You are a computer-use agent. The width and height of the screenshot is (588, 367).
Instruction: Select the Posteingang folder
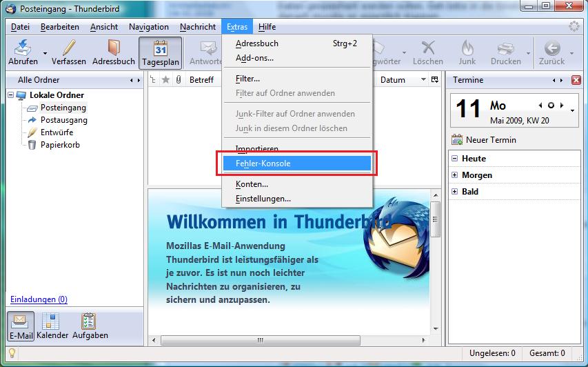click(63, 108)
